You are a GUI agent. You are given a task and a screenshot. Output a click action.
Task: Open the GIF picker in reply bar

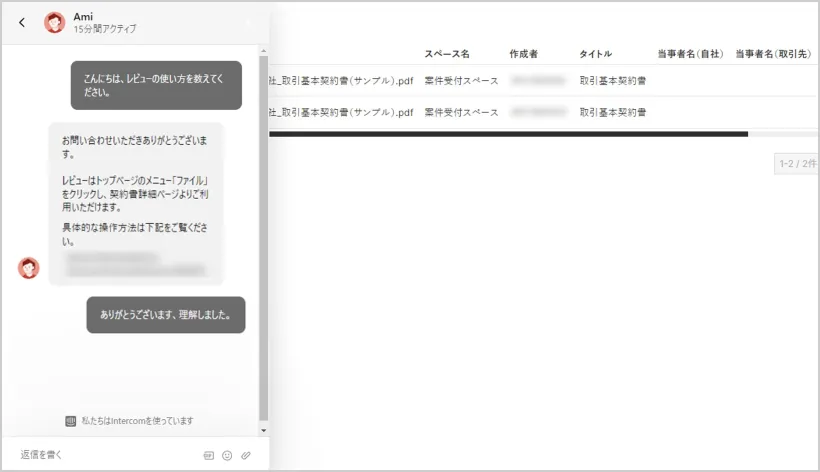click(208, 455)
